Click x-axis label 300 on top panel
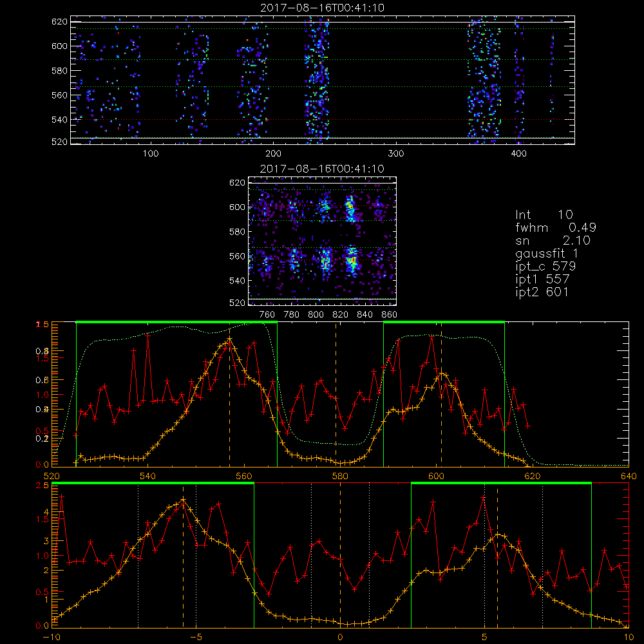This screenshot has height=644, width=644. pos(396,154)
